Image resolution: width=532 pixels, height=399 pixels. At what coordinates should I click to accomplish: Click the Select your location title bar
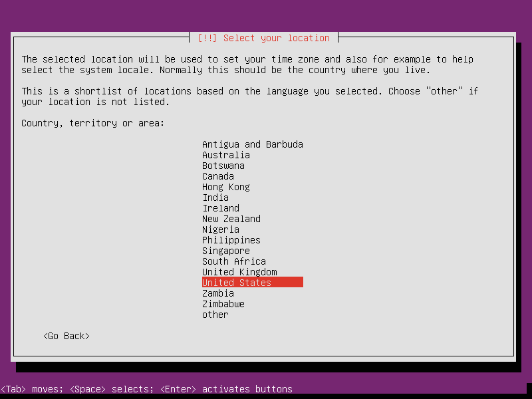point(265,38)
